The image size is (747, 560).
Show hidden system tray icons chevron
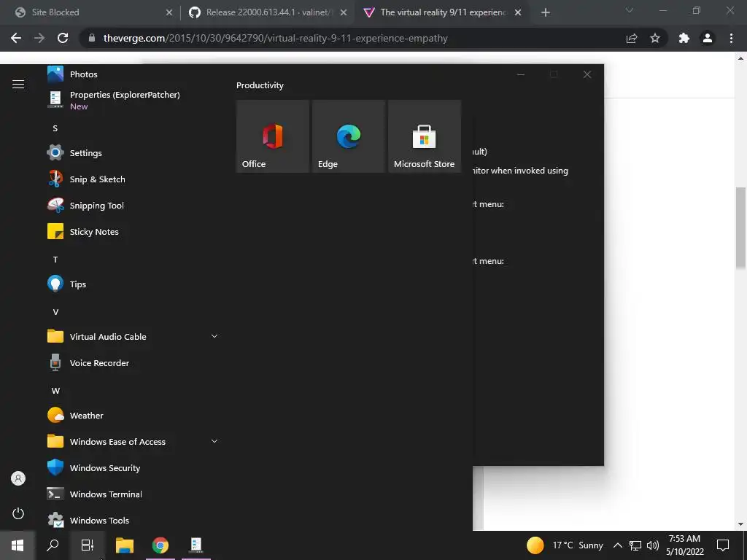coord(617,545)
